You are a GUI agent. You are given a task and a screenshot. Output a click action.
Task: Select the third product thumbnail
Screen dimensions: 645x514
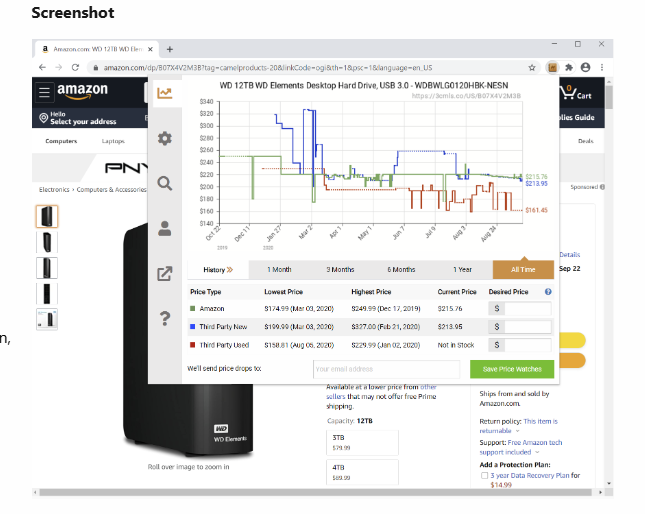click(47, 268)
